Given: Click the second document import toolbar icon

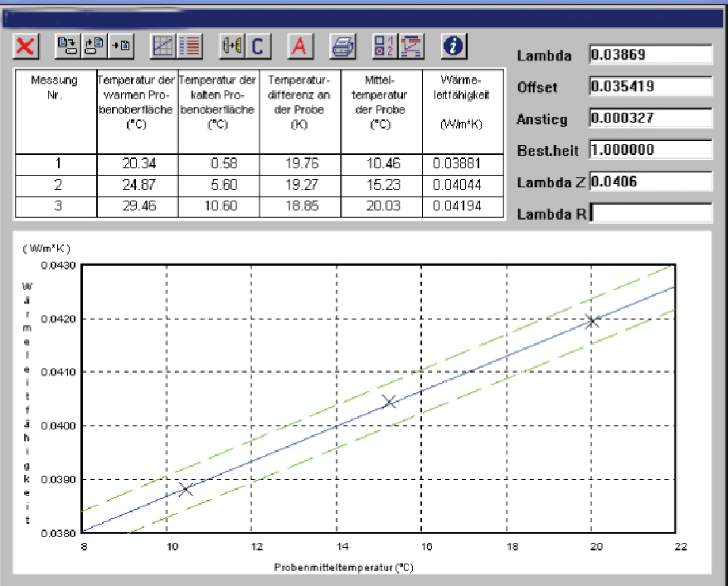Looking at the screenshot, I should [95, 46].
